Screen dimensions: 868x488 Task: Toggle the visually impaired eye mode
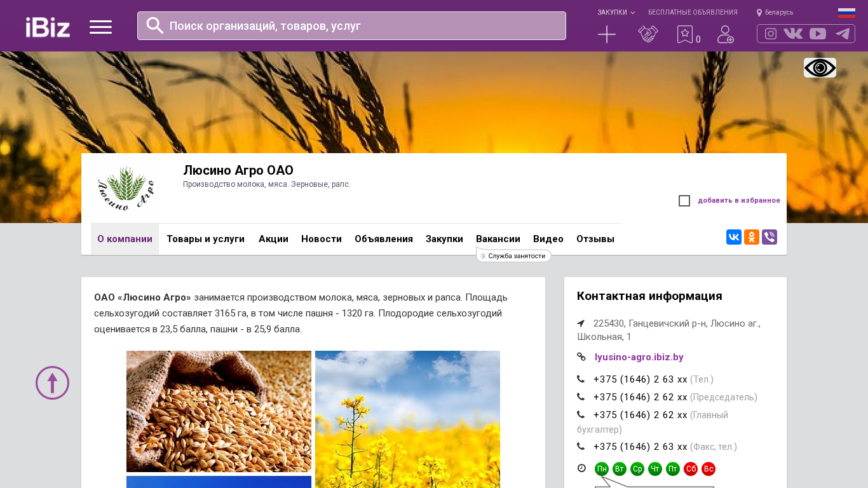click(x=820, y=67)
